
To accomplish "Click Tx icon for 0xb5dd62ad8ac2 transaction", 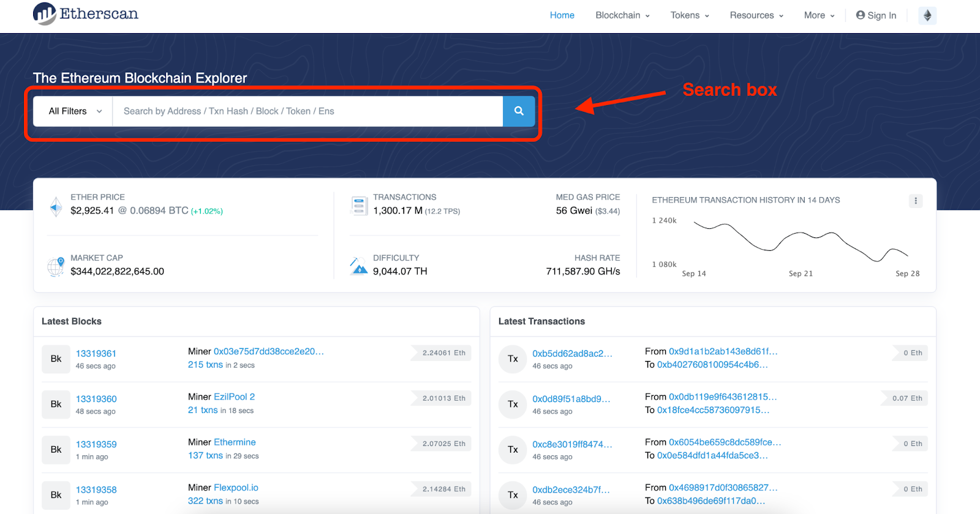I will (513, 359).
